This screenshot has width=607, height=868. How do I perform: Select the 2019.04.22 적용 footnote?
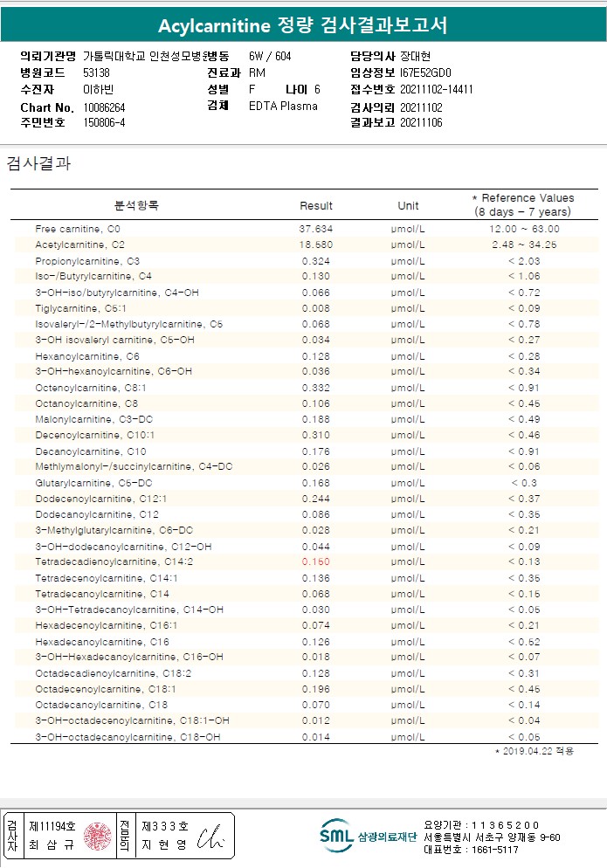pos(535,751)
